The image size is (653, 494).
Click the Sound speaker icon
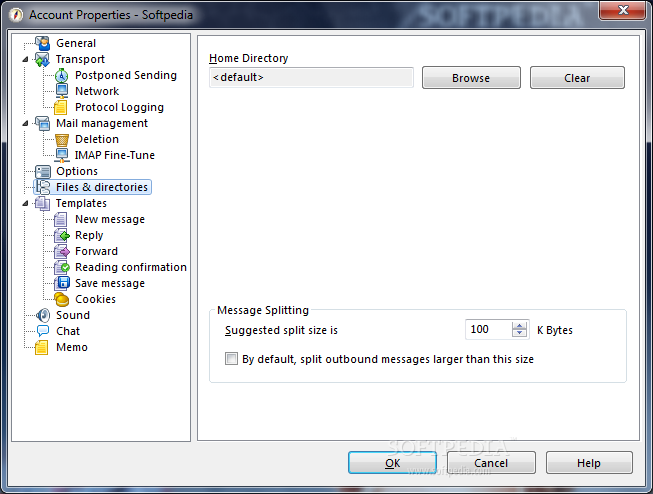click(42, 315)
